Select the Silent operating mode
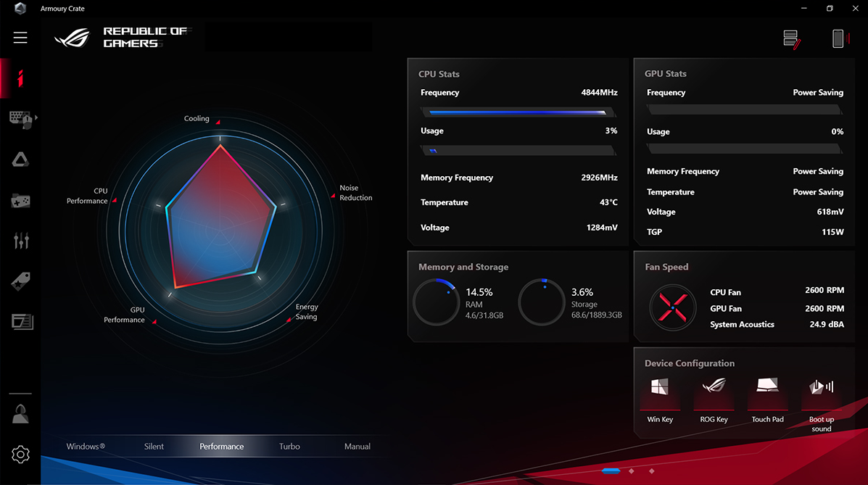The width and height of the screenshot is (868, 485). pyautogui.click(x=154, y=447)
